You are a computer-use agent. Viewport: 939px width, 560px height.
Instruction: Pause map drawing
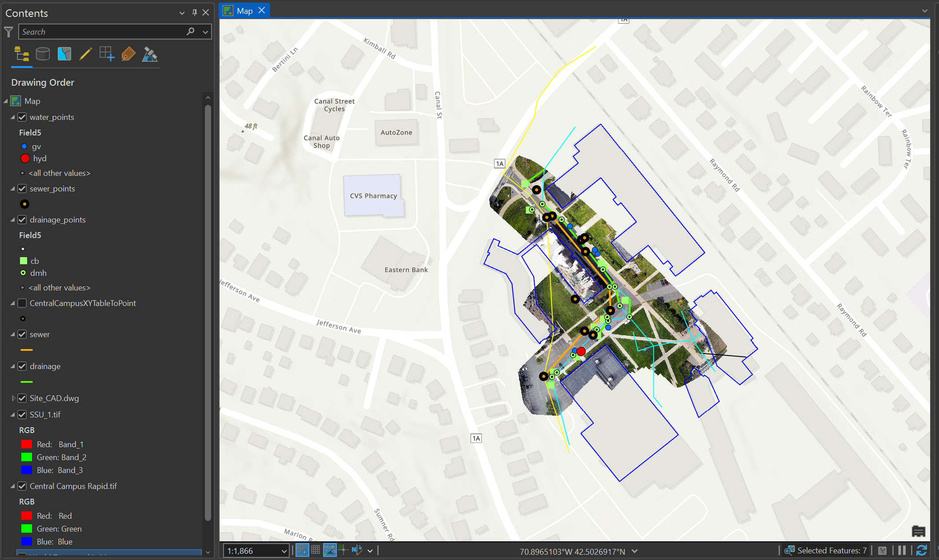click(x=902, y=551)
